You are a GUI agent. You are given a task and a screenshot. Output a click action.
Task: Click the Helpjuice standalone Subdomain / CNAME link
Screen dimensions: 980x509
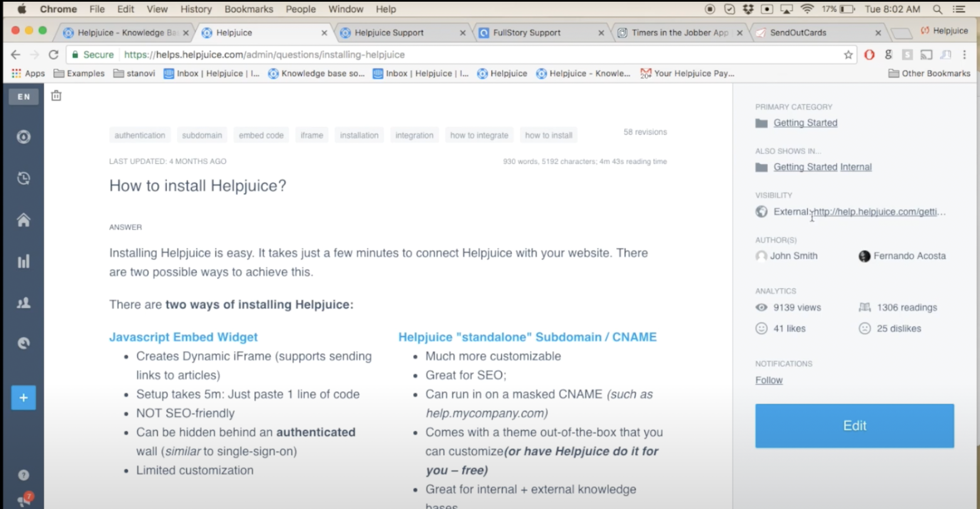tap(527, 337)
